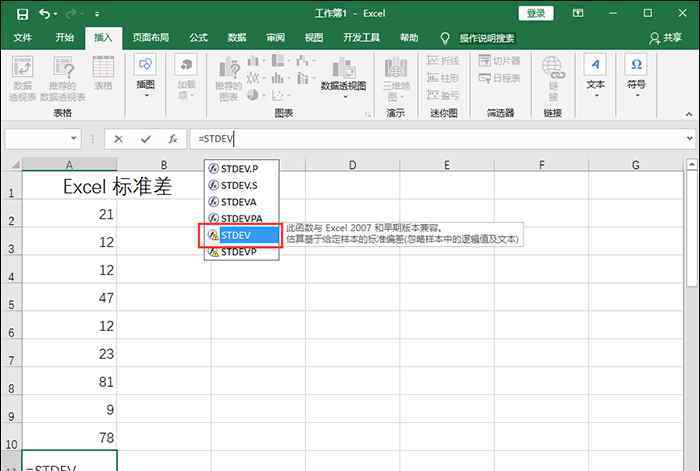Open the charts group dialog launcher
Screen dimensions: 700x471
(368, 115)
